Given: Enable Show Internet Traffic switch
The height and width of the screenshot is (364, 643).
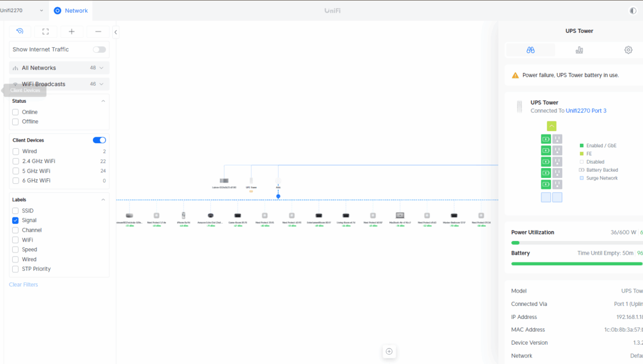Looking at the screenshot, I should 99,49.
